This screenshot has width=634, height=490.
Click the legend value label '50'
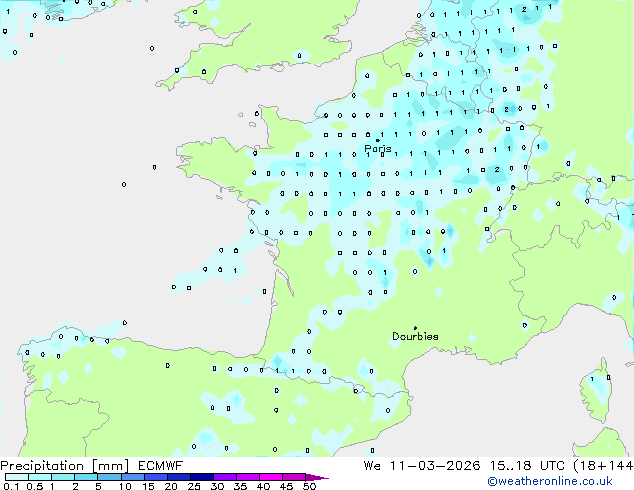(x=310, y=486)
